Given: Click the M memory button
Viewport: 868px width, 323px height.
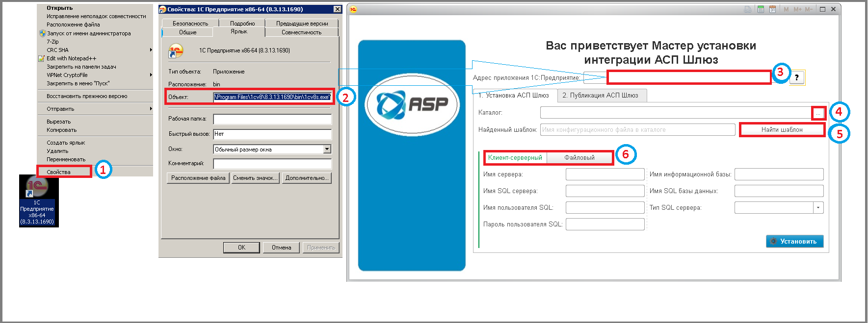Looking at the screenshot, I should (786, 9).
